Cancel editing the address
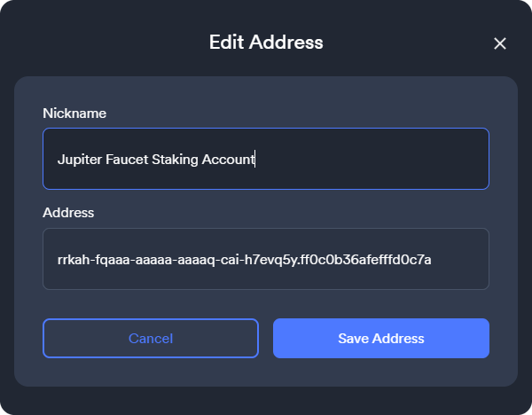 pos(151,339)
